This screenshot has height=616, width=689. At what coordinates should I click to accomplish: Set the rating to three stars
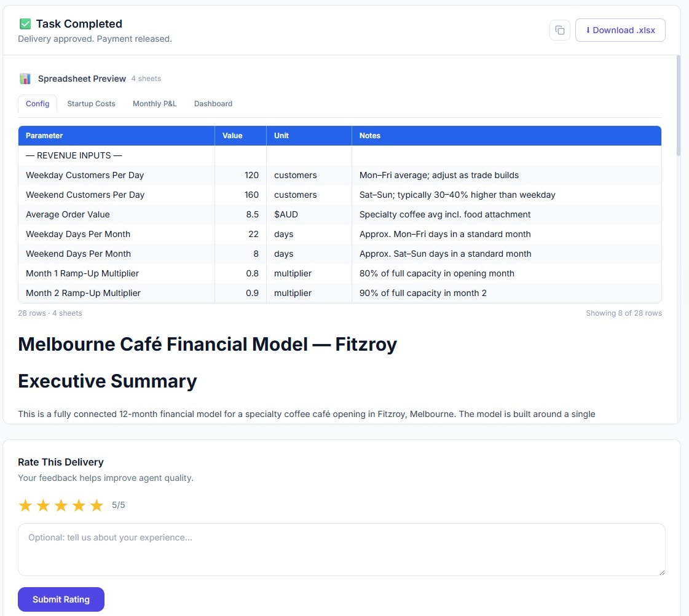tap(61, 505)
